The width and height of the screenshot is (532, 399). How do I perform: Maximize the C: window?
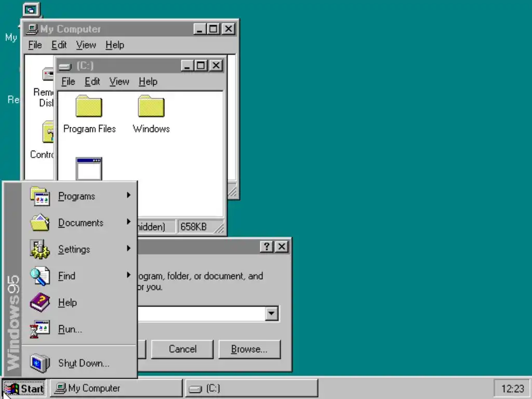click(201, 65)
